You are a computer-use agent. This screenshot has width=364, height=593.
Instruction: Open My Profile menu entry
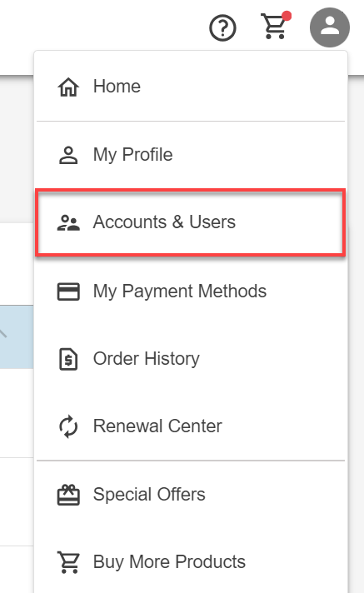[x=191, y=155]
